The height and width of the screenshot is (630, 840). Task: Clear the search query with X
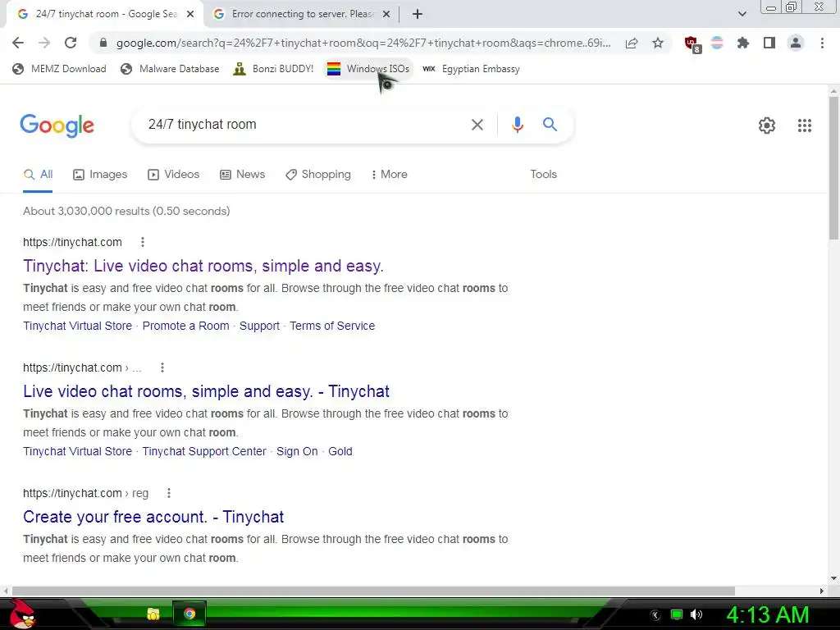click(477, 125)
